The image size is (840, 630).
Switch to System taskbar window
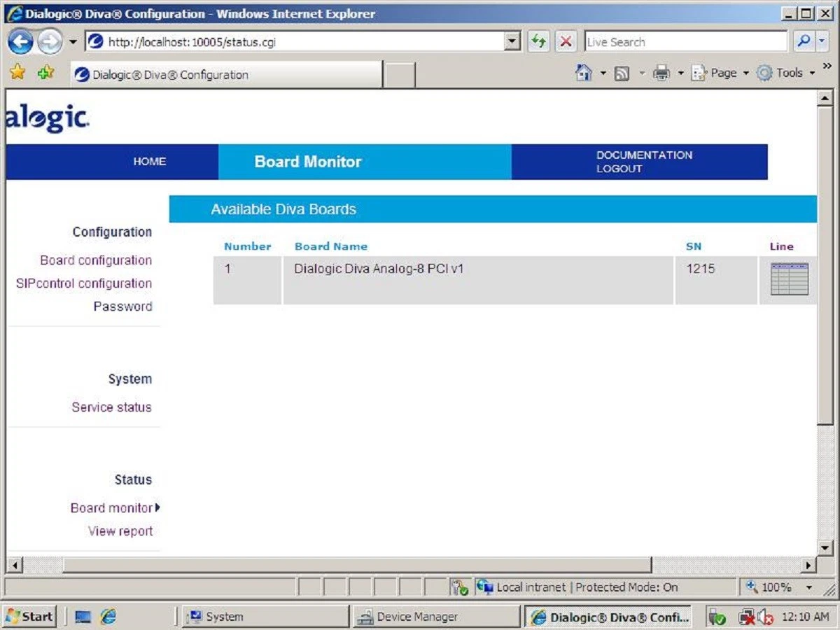click(x=265, y=617)
